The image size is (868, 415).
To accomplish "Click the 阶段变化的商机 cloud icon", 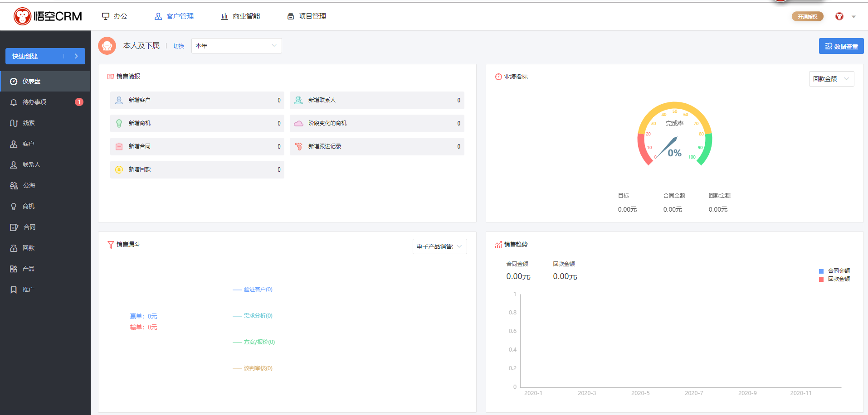I will 298,124.
